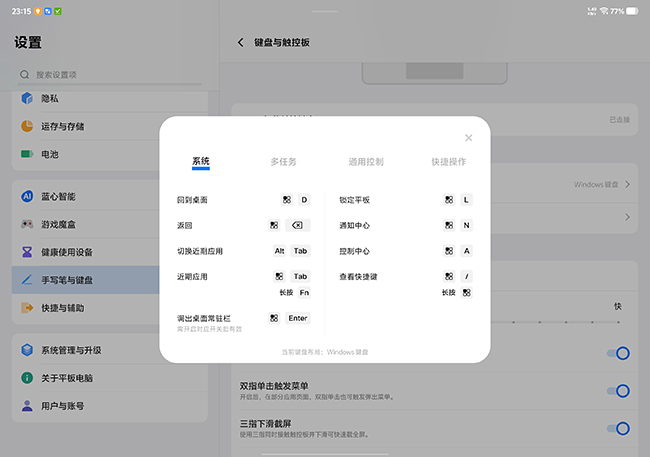Open the 通用控制 tab
Screen dimensions: 650x457
[x=365, y=161]
